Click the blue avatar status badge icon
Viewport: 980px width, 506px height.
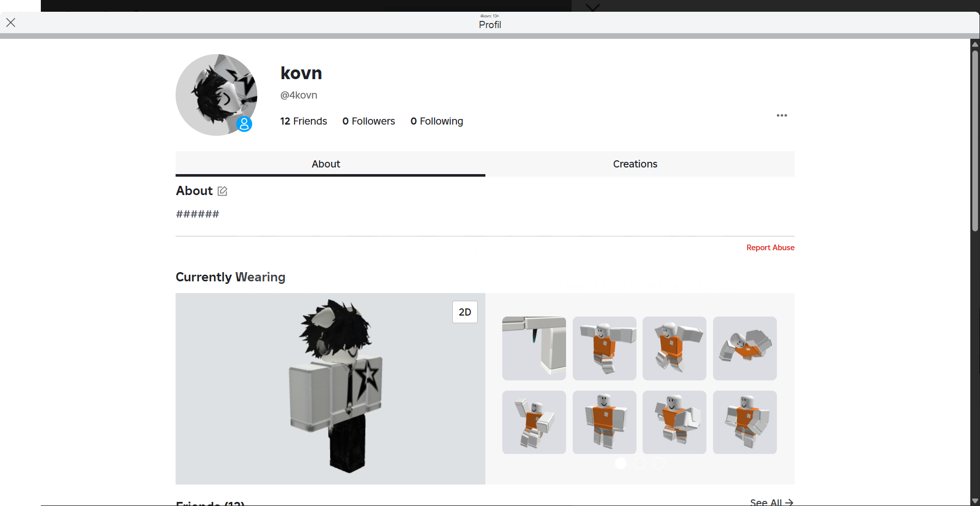pos(244,124)
